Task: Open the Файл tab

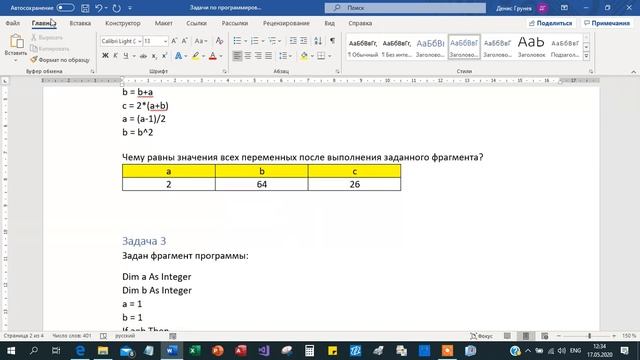Action: 13,23
